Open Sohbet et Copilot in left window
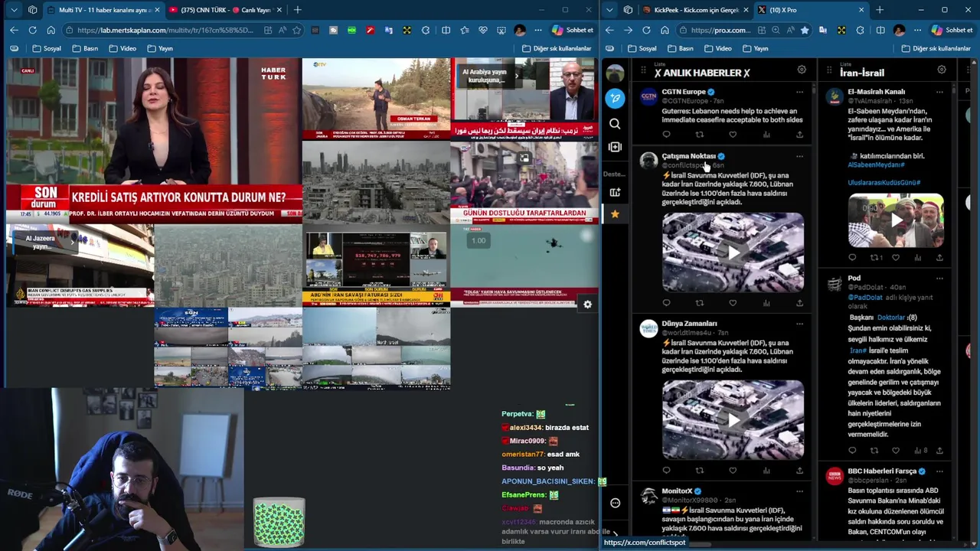The height and width of the screenshot is (551, 980). tap(573, 30)
